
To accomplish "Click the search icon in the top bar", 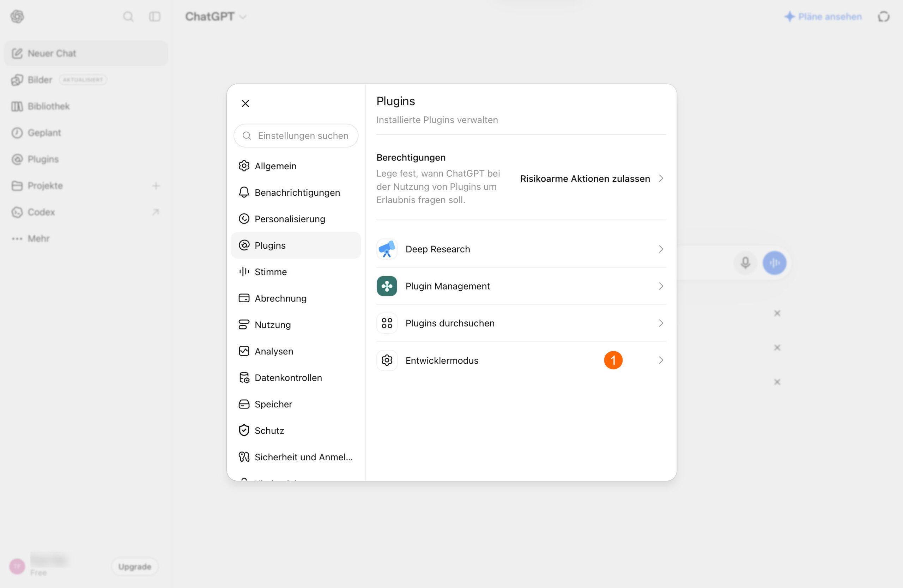I will click(x=128, y=17).
